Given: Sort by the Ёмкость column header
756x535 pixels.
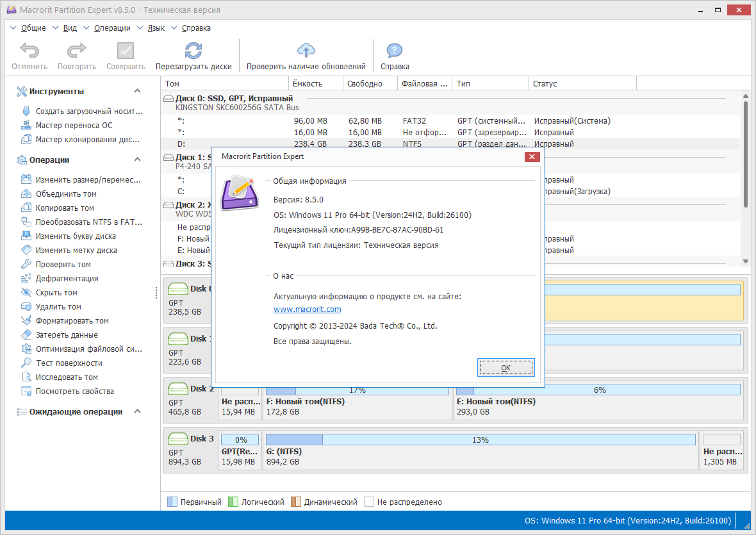Looking at the screenshot, I should (x=316, y=83).
